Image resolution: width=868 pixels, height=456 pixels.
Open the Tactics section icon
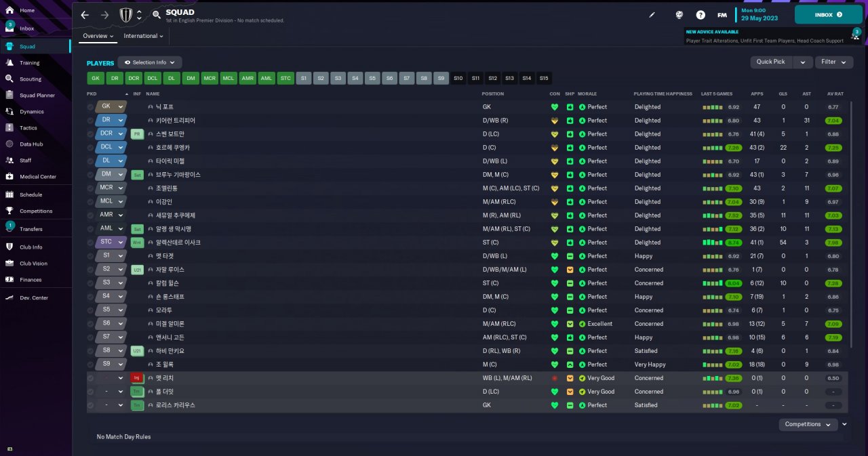pos(9,127)
